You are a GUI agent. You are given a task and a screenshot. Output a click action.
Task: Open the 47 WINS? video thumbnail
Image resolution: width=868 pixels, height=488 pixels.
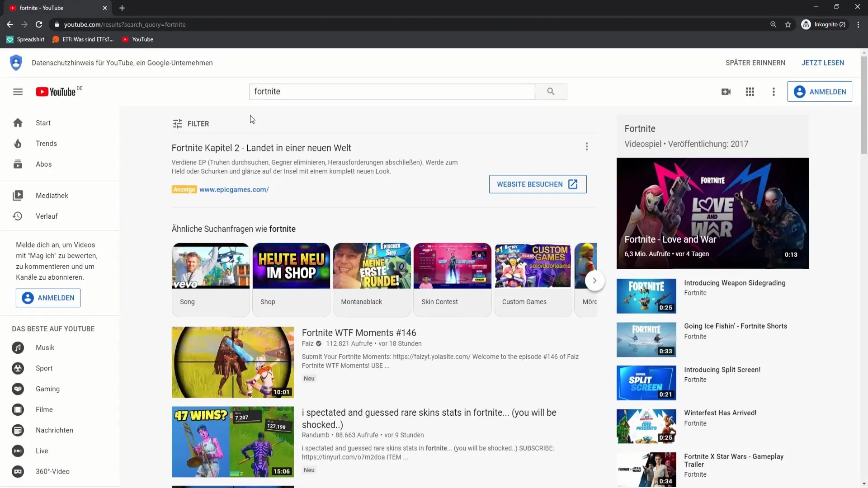232,442
